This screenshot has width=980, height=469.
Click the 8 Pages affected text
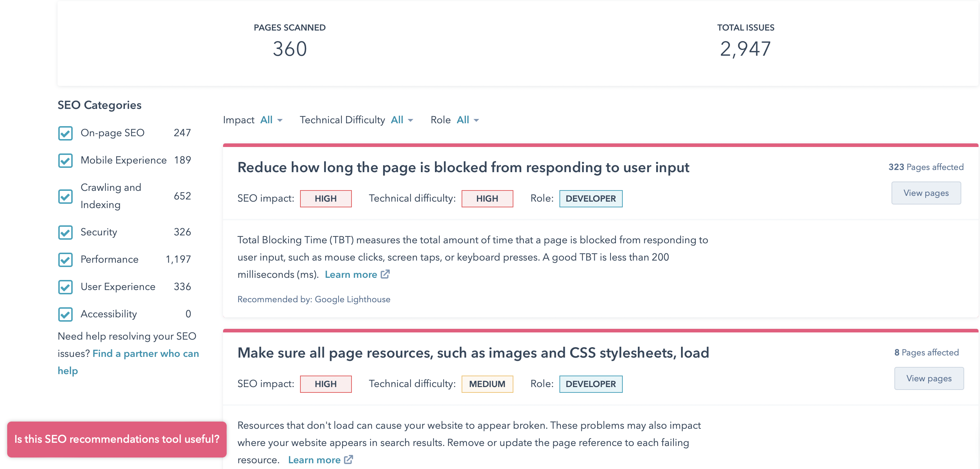(x=926, y=352)
